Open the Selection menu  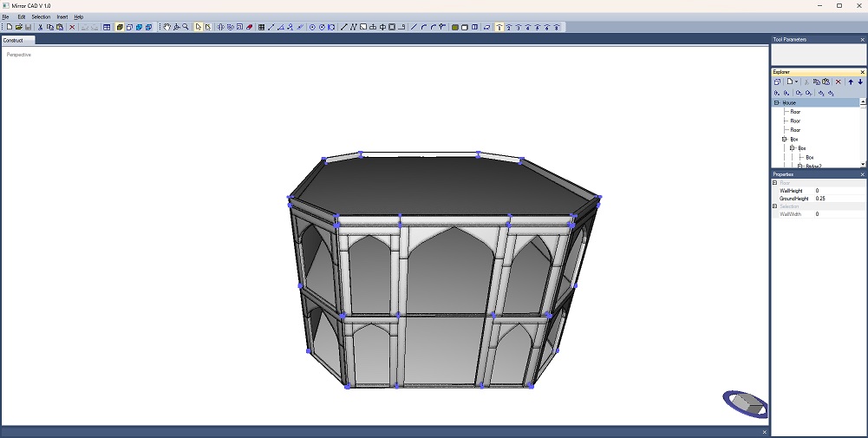point(41,16)
